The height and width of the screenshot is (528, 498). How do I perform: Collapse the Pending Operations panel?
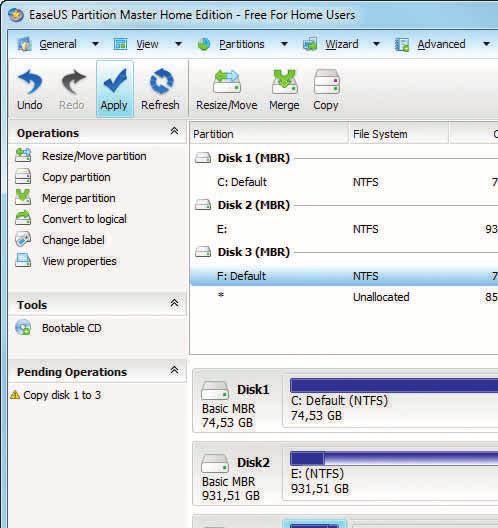pos(174,370)
